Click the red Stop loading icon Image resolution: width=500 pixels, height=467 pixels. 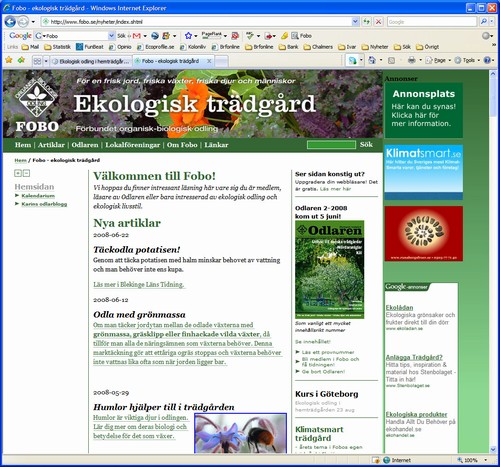pos(378,22)
